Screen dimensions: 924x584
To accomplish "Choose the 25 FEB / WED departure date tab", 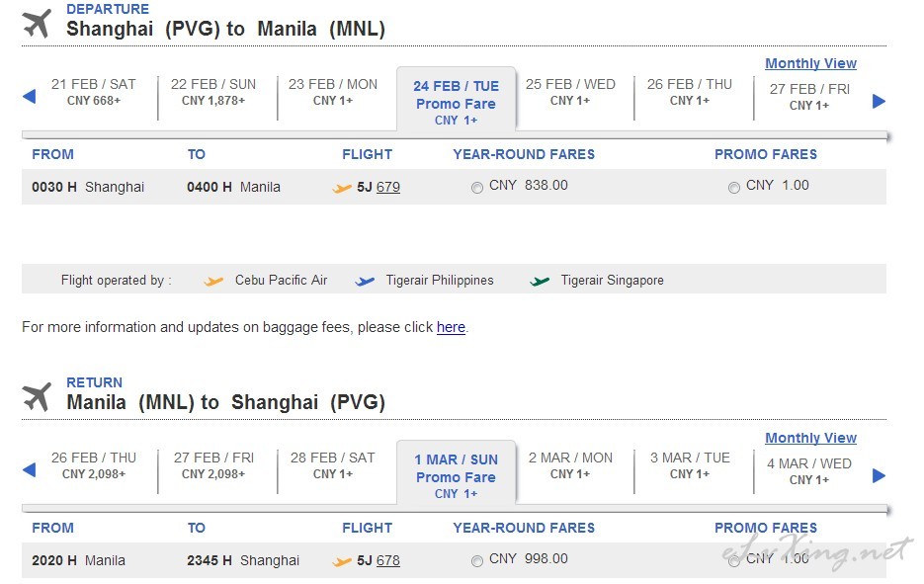I will tap(570, 93).
